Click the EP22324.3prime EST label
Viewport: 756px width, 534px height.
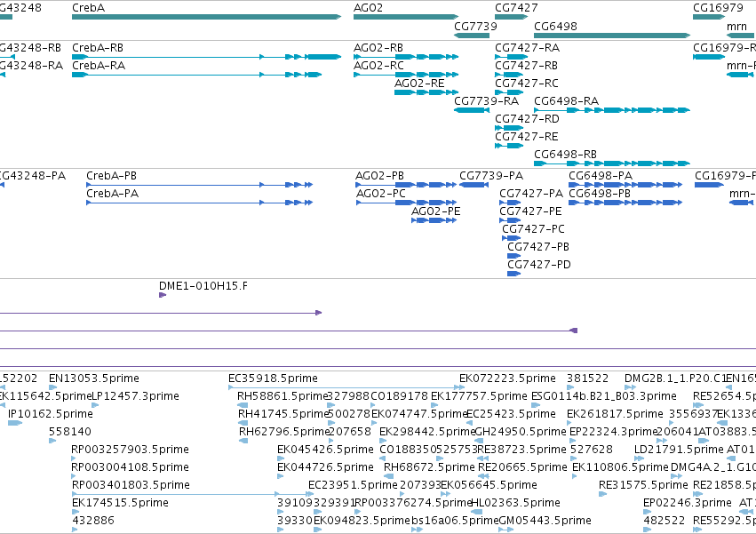pos(614,432)
